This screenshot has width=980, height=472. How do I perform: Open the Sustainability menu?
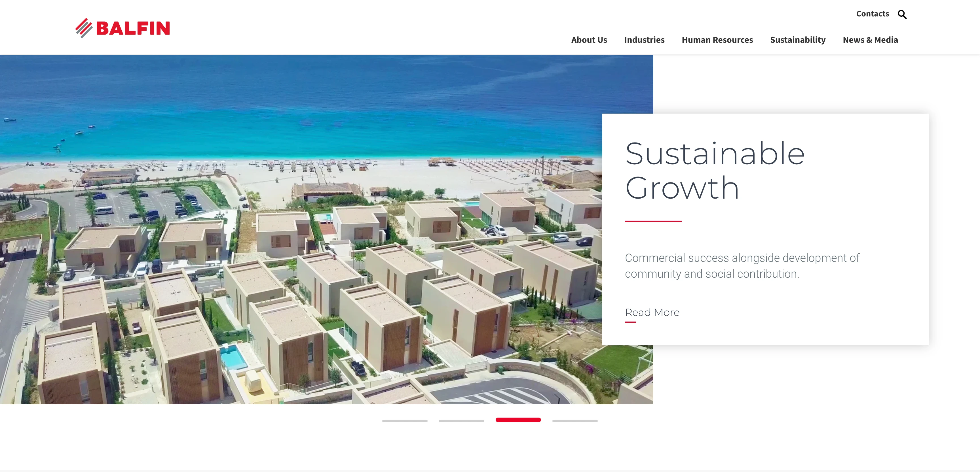[x=798, y=40]
